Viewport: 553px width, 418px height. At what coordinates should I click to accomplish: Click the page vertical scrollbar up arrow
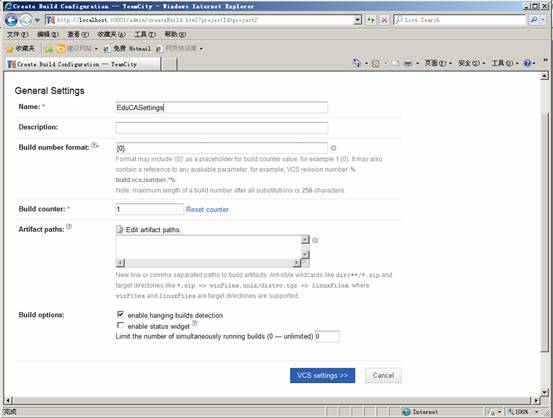coord(545,76)
